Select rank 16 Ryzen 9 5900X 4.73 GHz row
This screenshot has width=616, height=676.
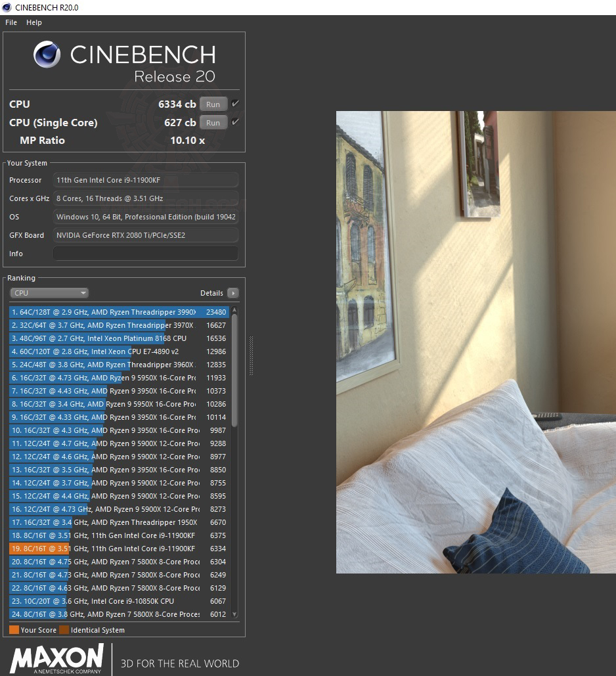point(119,510)
